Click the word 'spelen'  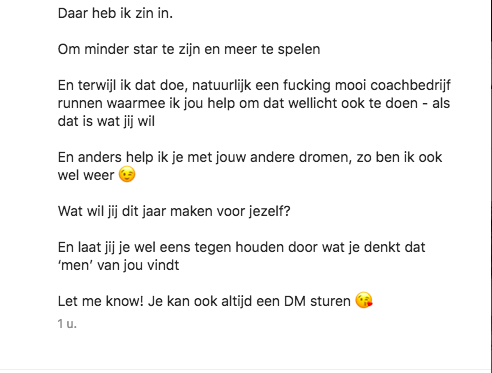pyautogui.click(x=299, y=50)
